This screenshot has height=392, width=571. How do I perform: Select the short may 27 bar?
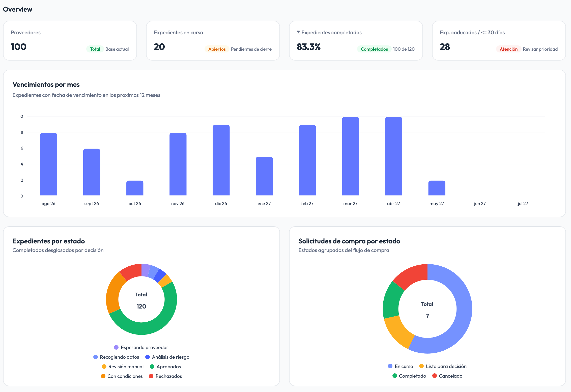click(437, 188)
